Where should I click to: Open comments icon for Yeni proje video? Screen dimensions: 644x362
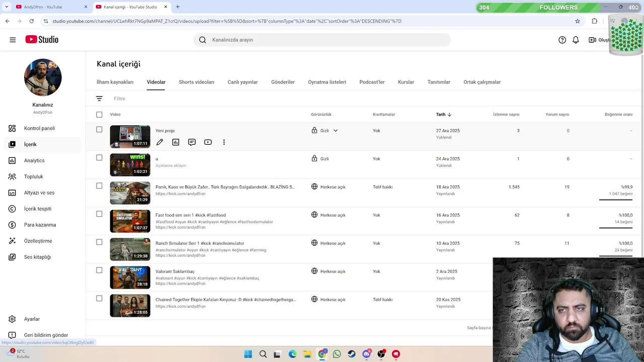pos(192,142)
